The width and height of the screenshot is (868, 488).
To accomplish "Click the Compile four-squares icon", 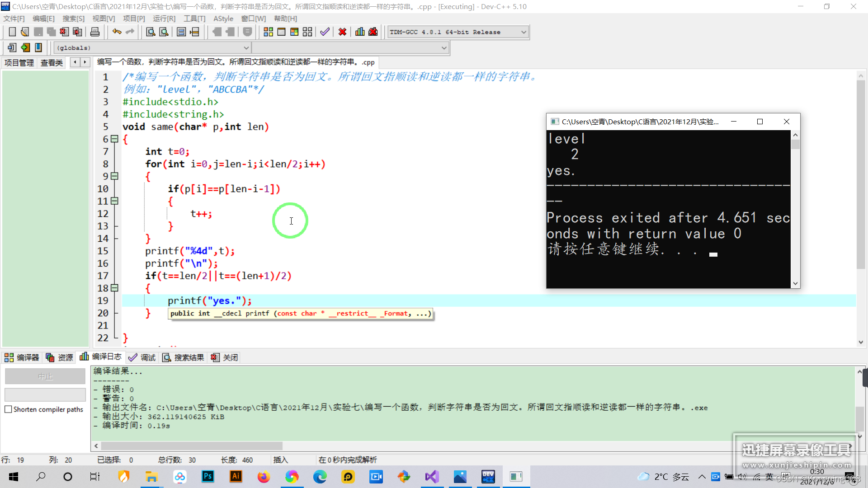I will (268, 32).
